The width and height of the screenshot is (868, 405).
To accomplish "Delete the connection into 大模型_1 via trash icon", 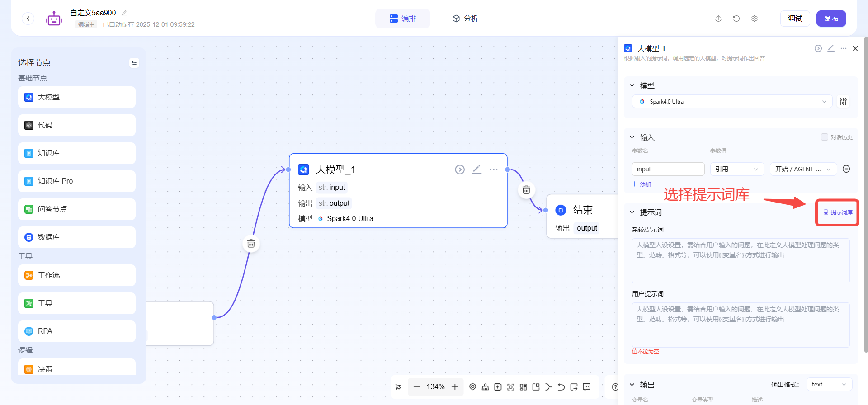I will coord(251,244).
